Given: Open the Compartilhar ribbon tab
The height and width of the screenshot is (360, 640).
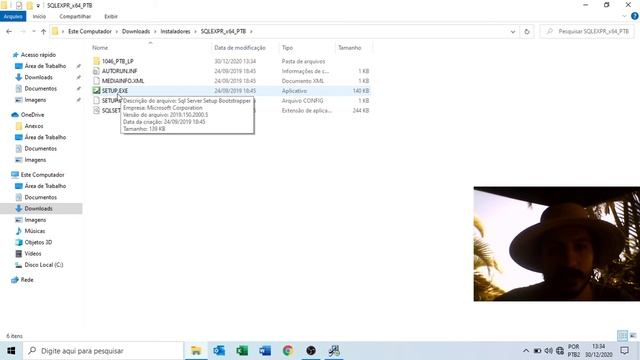Looking at the screenshot, I should pyautogui.click(x=75, y=16).
